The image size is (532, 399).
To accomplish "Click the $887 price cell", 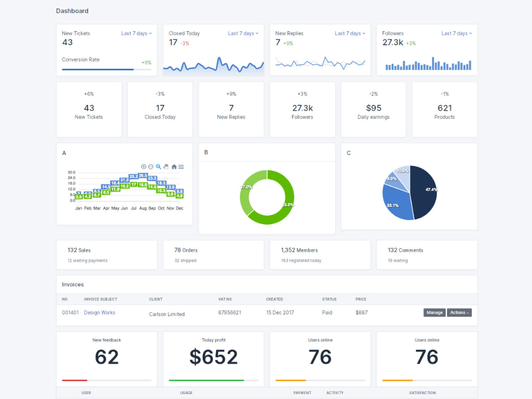I will (x=361, y=312).
